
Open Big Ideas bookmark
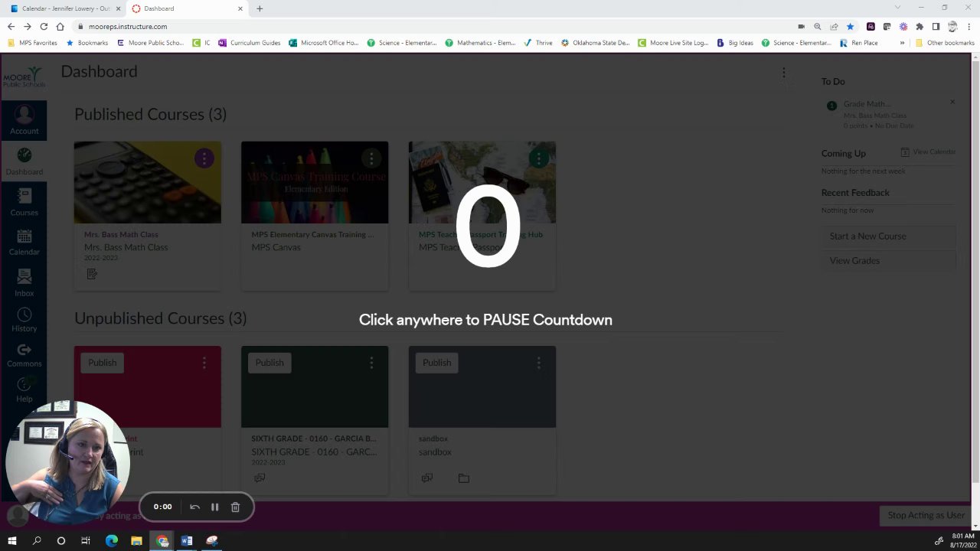pos(735,43)
